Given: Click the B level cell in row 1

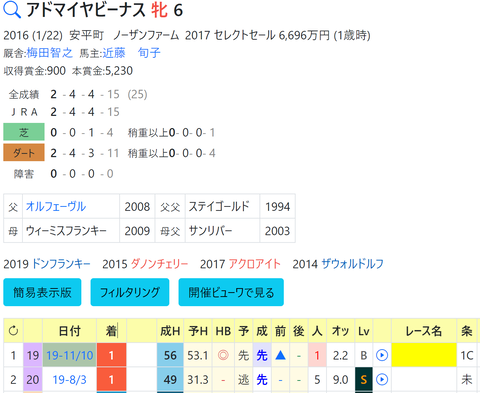Looking at the screenshot, I should (x=364, y=355).
